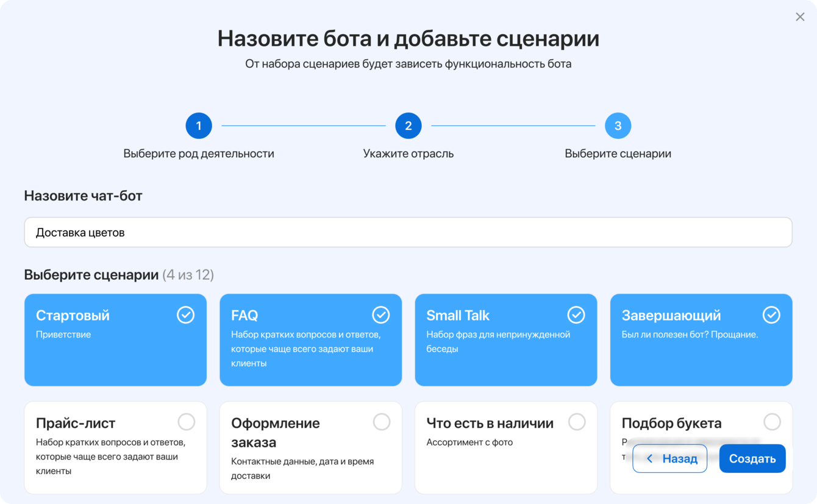This screenshot has height=504, width=817.
Task: Click the Small Talk scenario card title
Action: pos(458,315)
